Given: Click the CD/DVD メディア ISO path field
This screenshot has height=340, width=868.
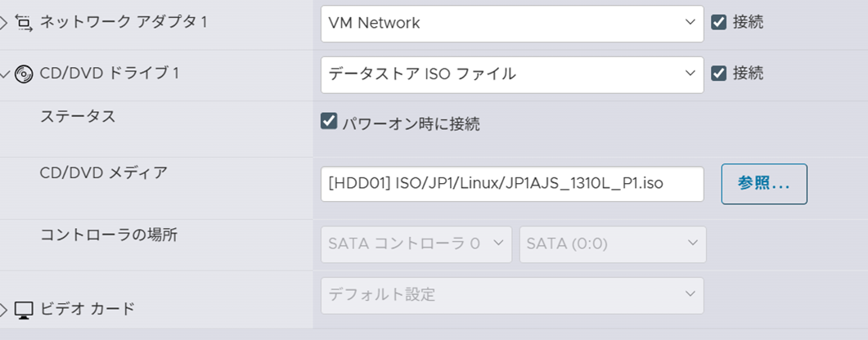Looking at the screenshot, I should click(x=511, y=184).
